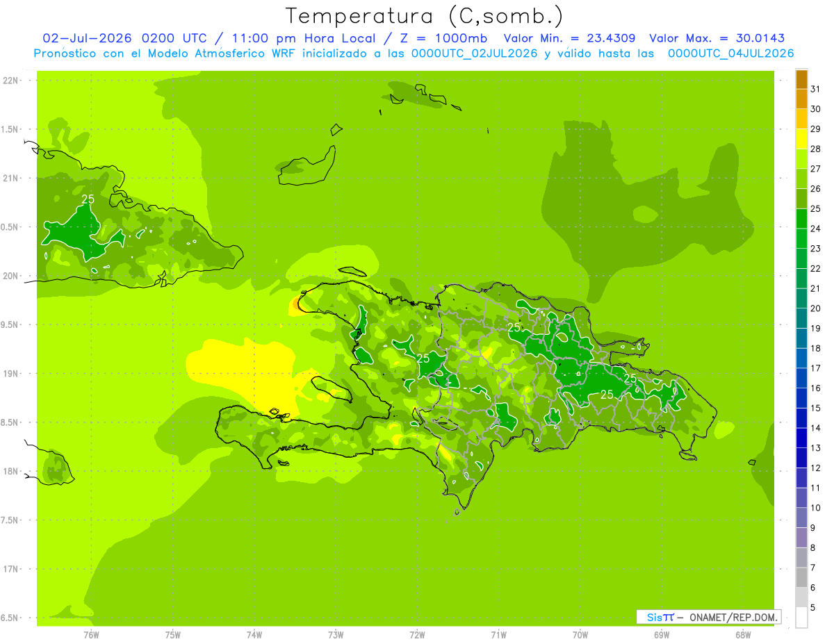Click the amber swatch between 29 and 30
The height and width of the screenshot is (644, 834).
(801, 119)
